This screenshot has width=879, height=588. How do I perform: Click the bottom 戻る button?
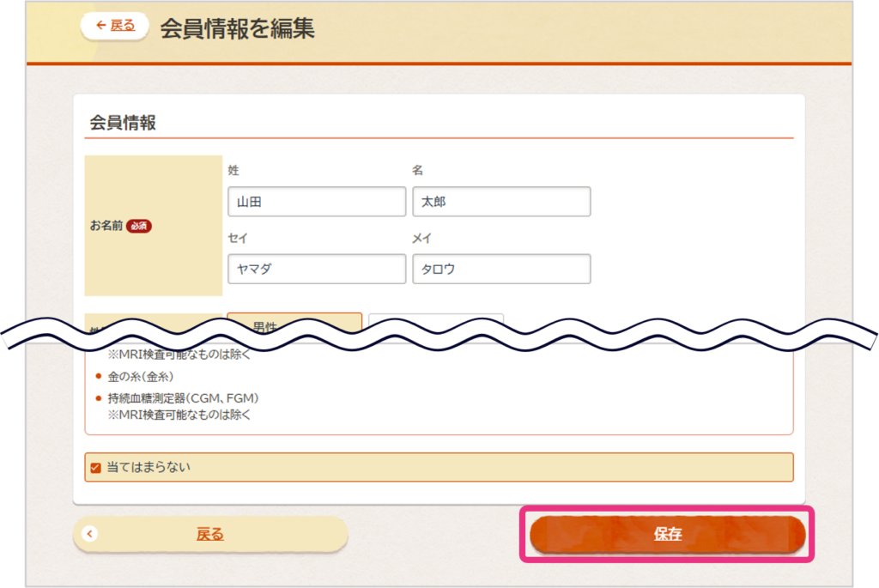210,534
